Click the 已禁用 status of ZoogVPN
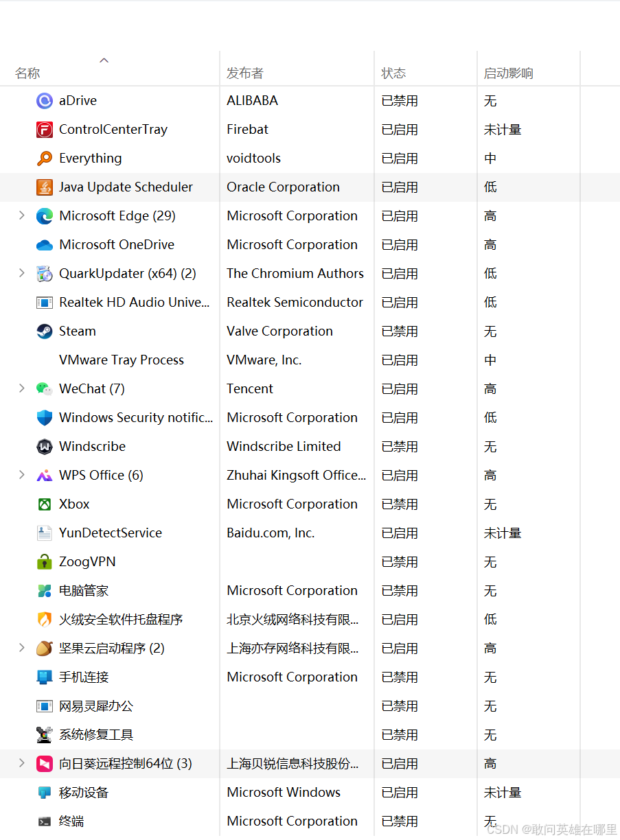 coord(400,562)
